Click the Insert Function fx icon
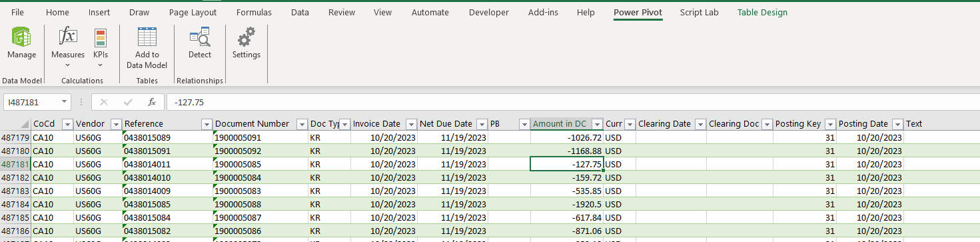Screen dimensions: 980x242 pos(152,102)
